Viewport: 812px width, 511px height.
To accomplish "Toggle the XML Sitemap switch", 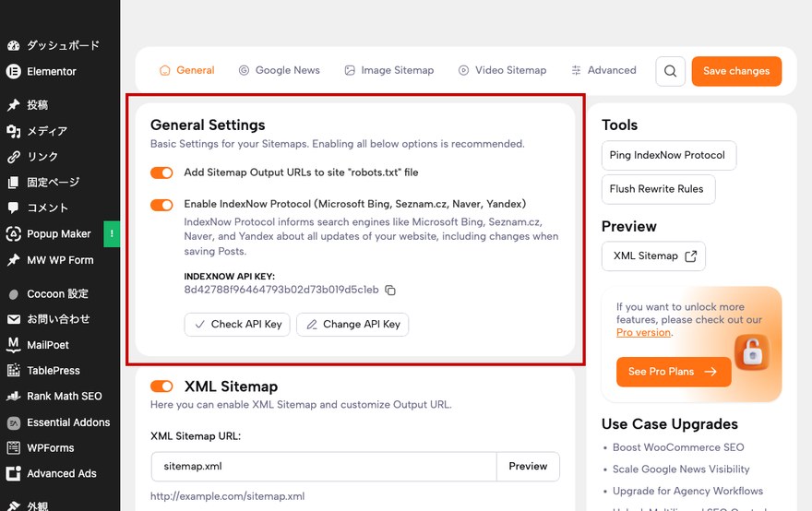I will [161, 386].
